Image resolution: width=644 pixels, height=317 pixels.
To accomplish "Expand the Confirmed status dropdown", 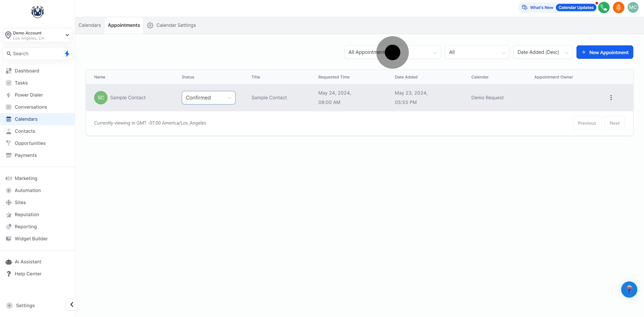I will tap(208, 98).
